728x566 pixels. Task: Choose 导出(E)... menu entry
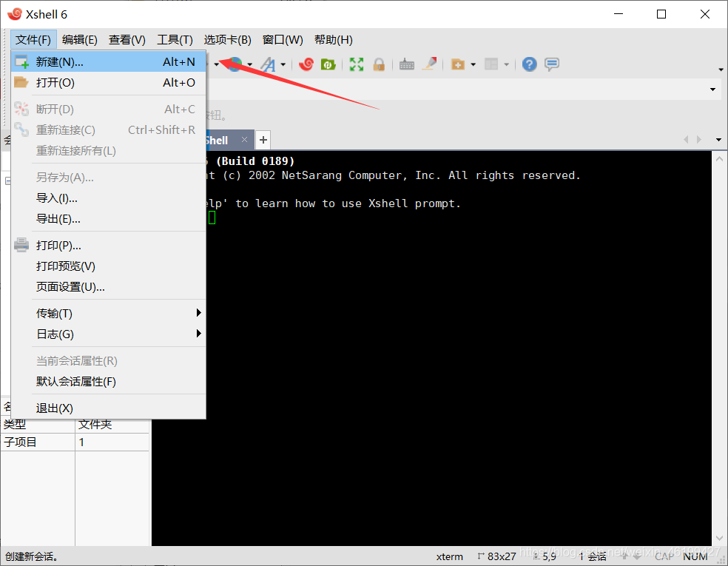[109, 219]
